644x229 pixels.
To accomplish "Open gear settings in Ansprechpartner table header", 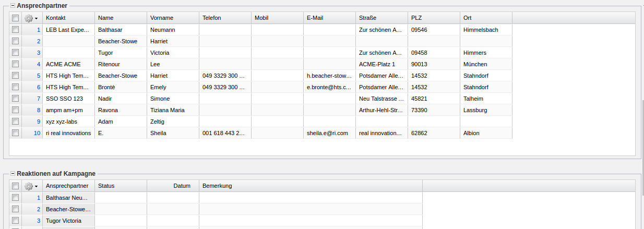I will coord(31,18).
